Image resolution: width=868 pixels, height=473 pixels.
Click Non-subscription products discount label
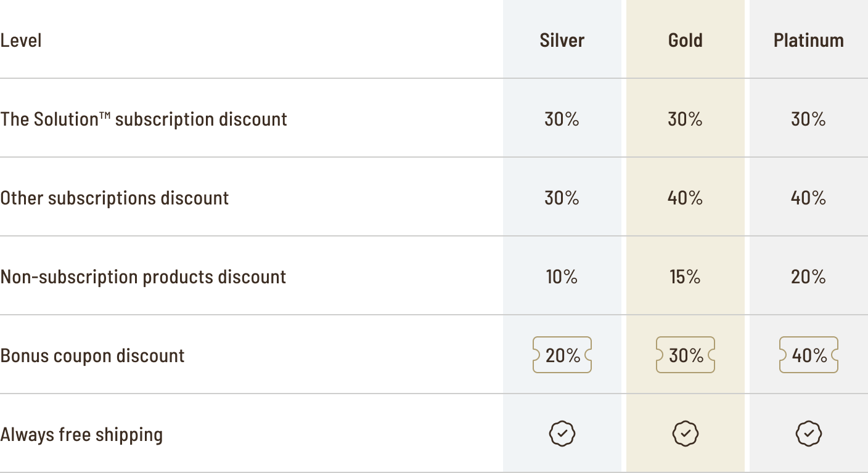coord(143,277)
